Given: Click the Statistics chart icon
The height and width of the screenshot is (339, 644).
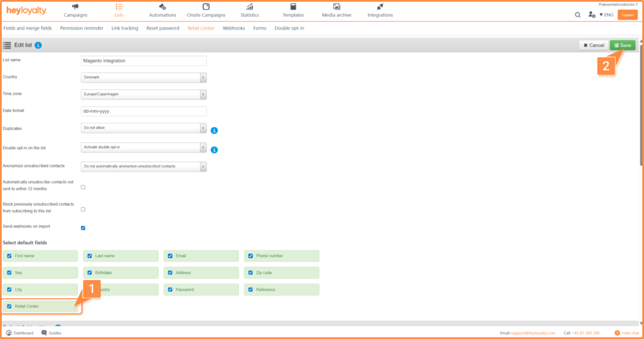Looking at the screenshot, I should click(x=250, y=6).
